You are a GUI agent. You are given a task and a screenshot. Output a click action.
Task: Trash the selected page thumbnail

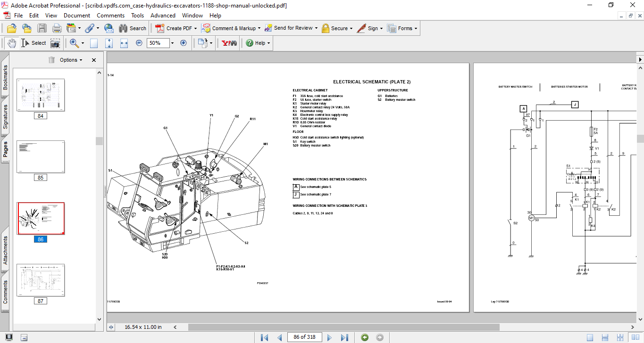pyautogui.click(x=51, y=60)
